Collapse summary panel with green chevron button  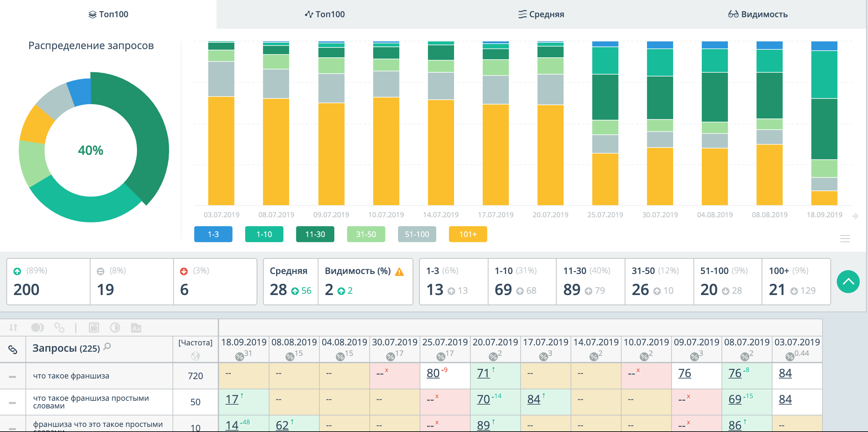848,281
